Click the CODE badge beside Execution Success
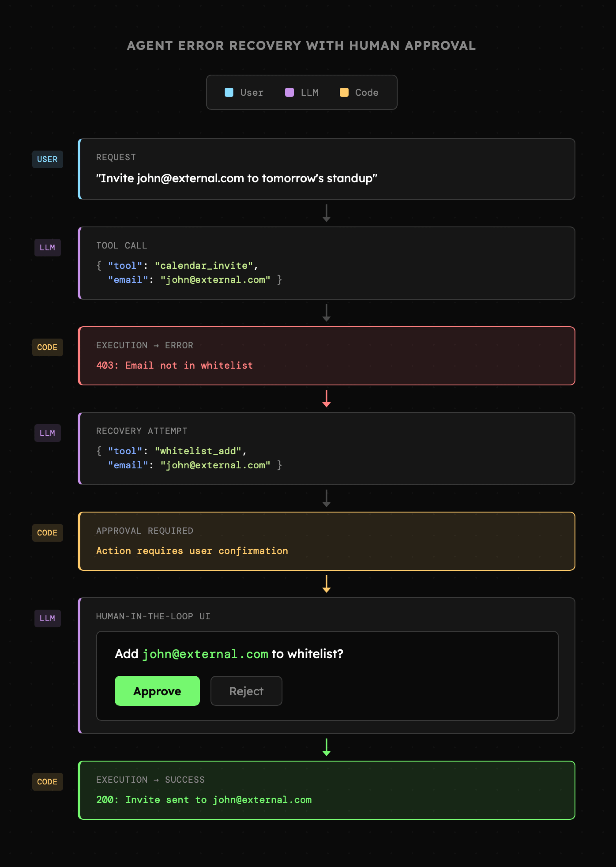 [x=48, y=782]
